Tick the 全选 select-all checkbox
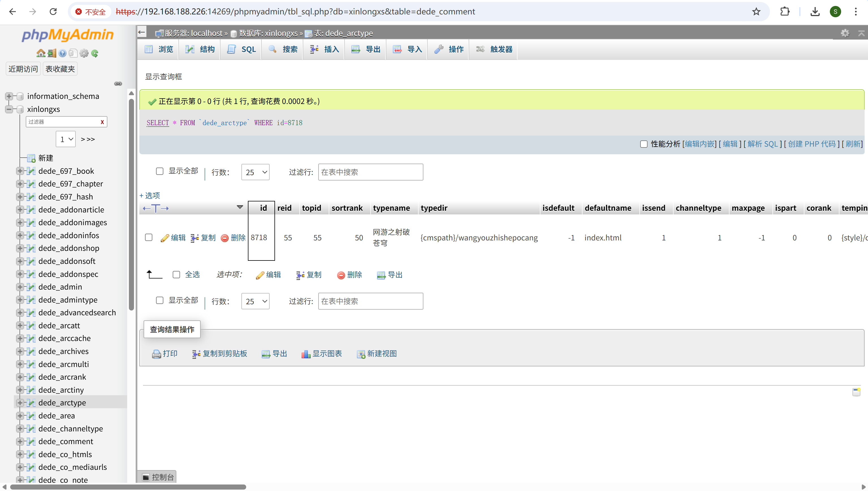Viewport: 868px width, 491px height. [176, 275]
